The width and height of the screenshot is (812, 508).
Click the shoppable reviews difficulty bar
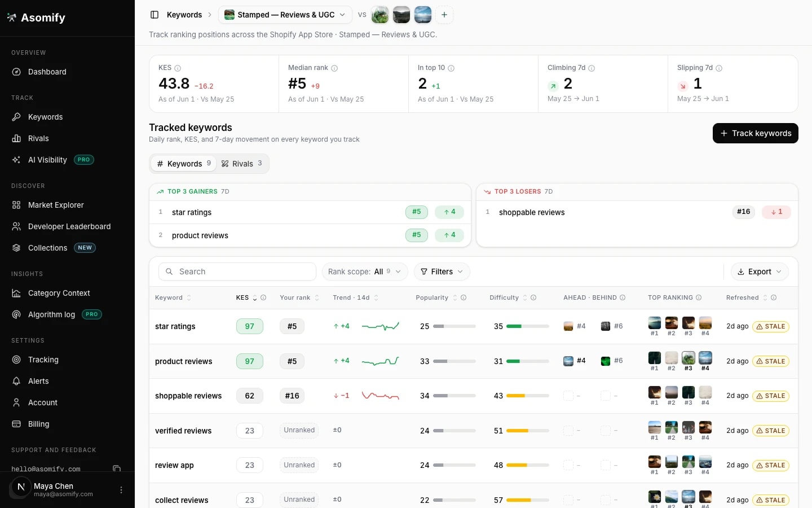[528, 396]
